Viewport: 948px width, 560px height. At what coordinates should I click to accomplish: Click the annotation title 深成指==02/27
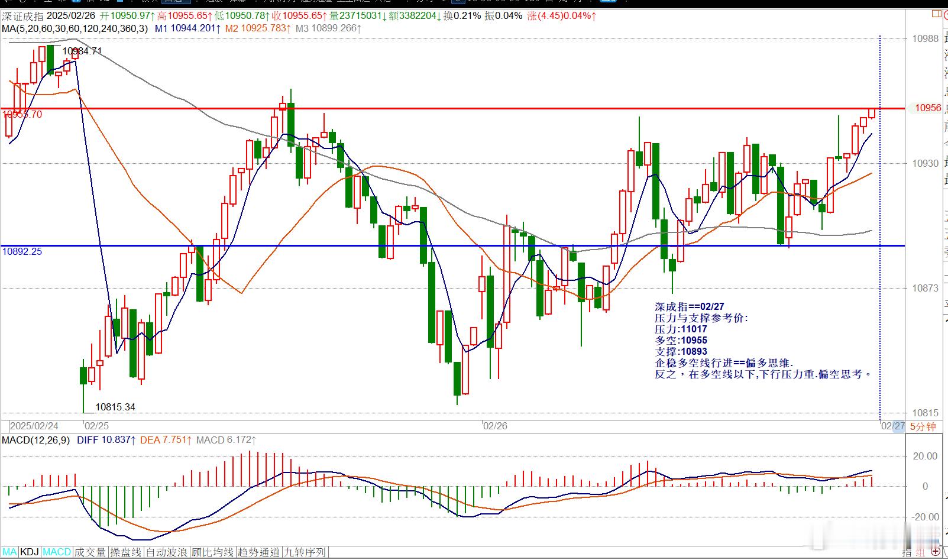tap(689, 307)
